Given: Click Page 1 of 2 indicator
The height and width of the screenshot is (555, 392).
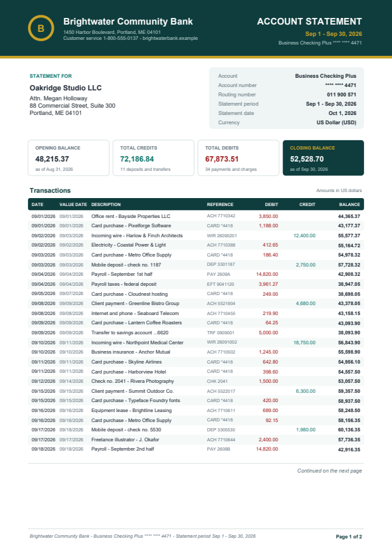Looking at the screenshot, I should pos(349,537).
